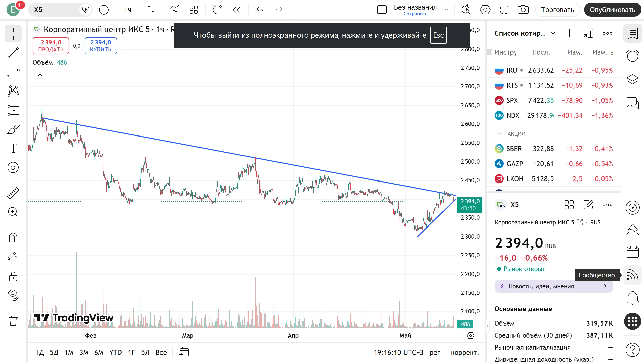Toggle fullscreen mode
The image size is (644, 362).
(x=504, y=10)
